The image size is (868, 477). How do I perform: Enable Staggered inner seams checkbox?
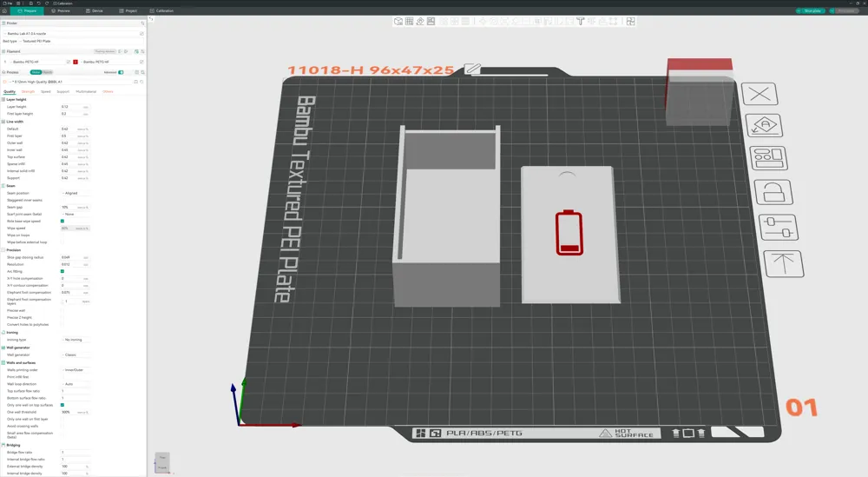(x=62, y=200)
